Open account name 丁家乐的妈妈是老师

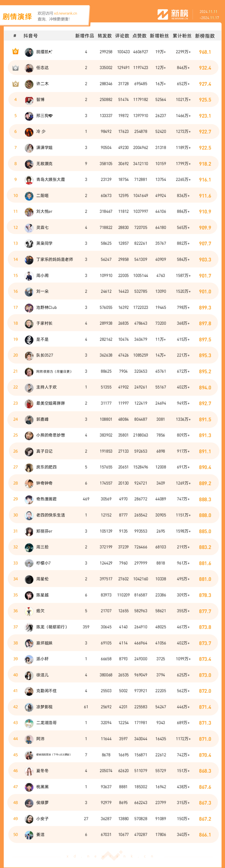pos(55,260)
